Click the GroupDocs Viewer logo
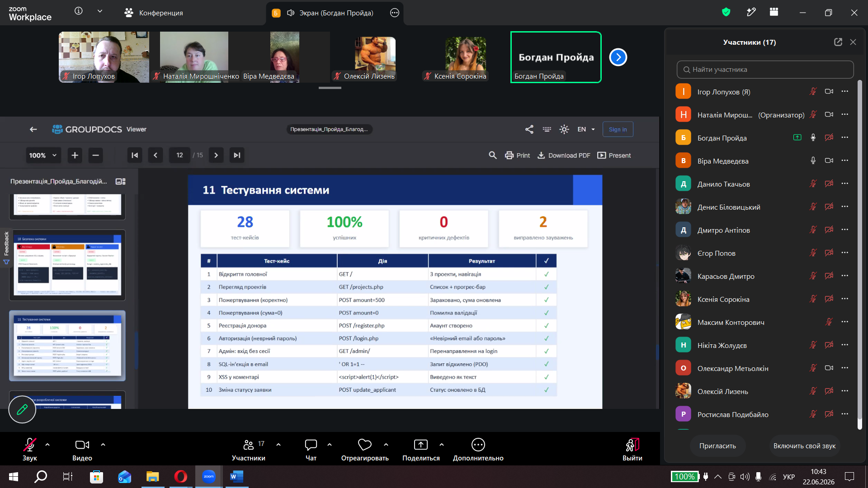This screenshot has height=488, width=868. [x=99, y=129]
